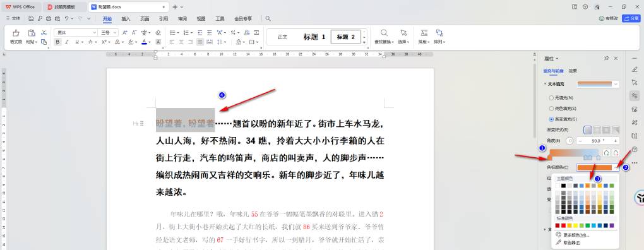Expand the Text Fill preset dropdown
Image resolution: width=644 pixels, height=250 pixels.
(615, 84)
